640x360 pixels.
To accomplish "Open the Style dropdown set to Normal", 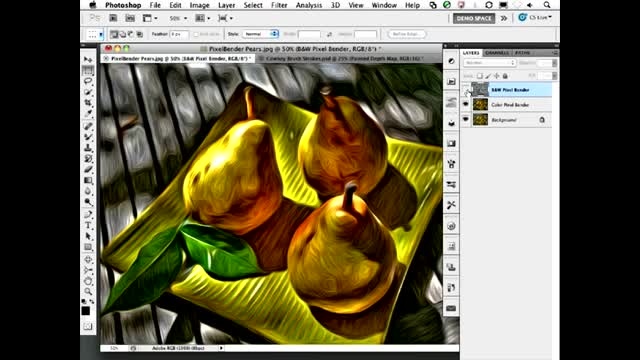I will click(260, 34).
